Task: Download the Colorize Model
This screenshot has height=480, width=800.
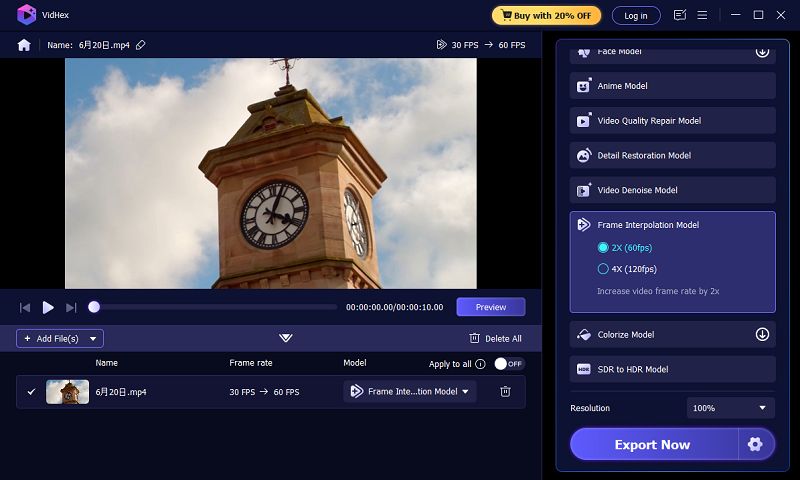Action: [x=761, y=335]
